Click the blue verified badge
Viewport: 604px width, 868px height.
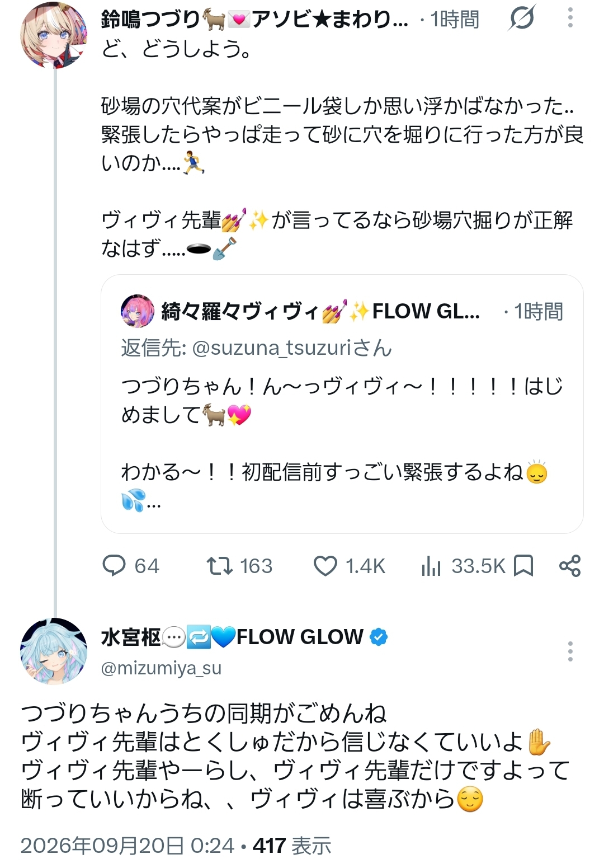(x=379, y=637)
